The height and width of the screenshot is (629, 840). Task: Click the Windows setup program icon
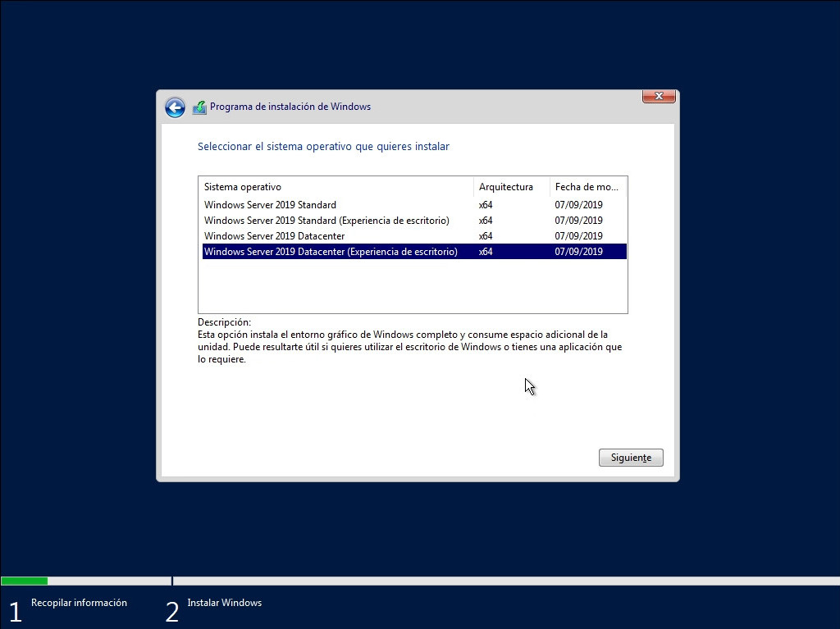[199, 107]
